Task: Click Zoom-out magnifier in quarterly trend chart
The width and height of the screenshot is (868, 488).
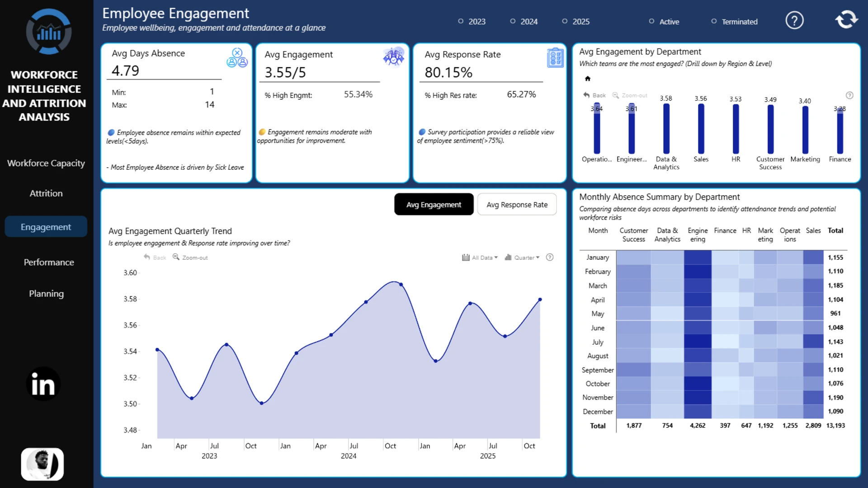Action: [190, 258]
